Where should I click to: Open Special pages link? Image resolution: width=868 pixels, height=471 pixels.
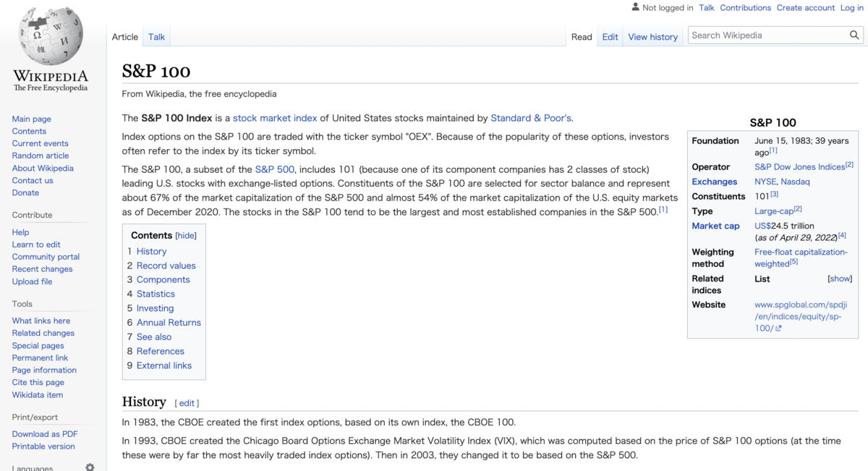(x=38, y=345)
